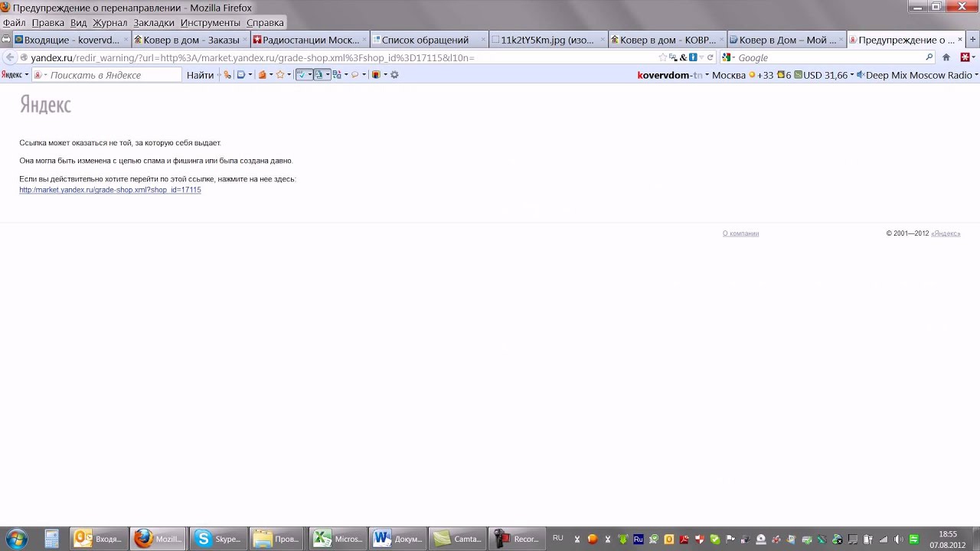Image resolution: width=980 pixels, height=551 pixels.
Task: Switch to Ковер в дом - КОВР... tab
Action: pyautogui.click(x=668, y=40)
